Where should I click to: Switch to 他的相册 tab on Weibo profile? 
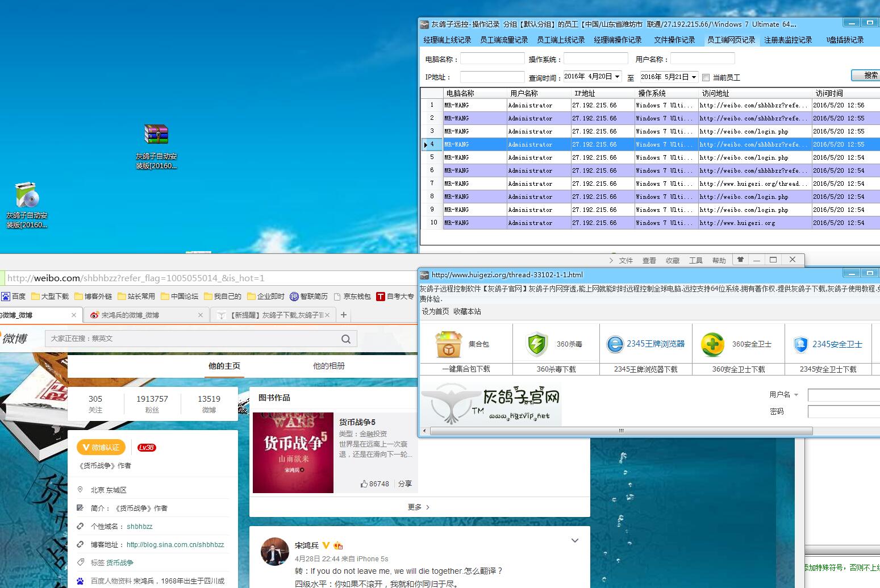click(x=328, y=366)
